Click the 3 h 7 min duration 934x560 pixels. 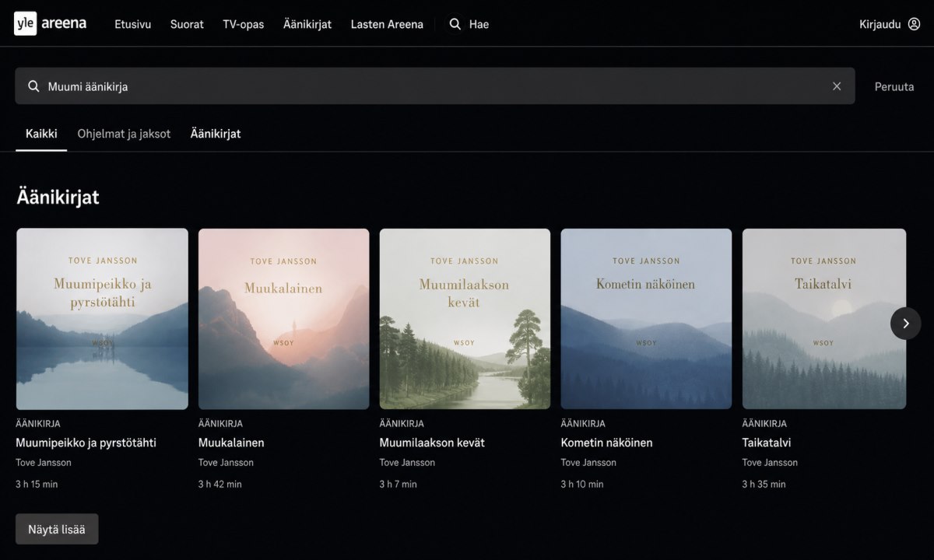click(399, 484)
